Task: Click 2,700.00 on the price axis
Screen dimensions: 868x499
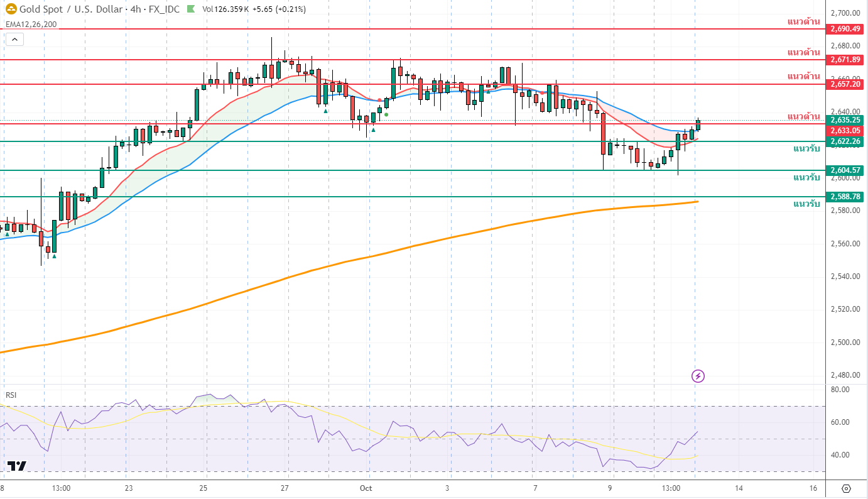Action: click(844, 13)
